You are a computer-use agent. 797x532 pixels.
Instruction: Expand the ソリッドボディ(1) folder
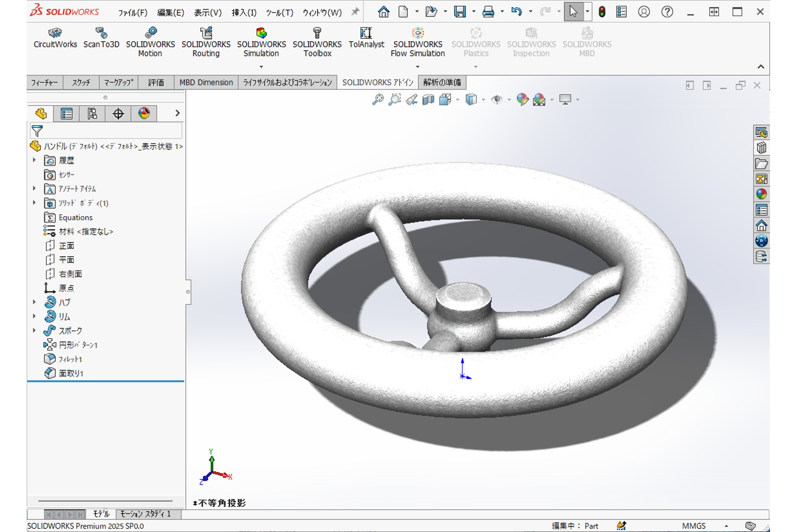pyautogui.click(x=34, y=203)
